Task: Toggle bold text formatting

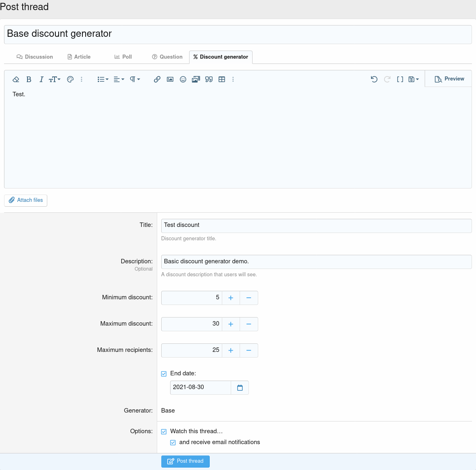Action: point(29,79)
